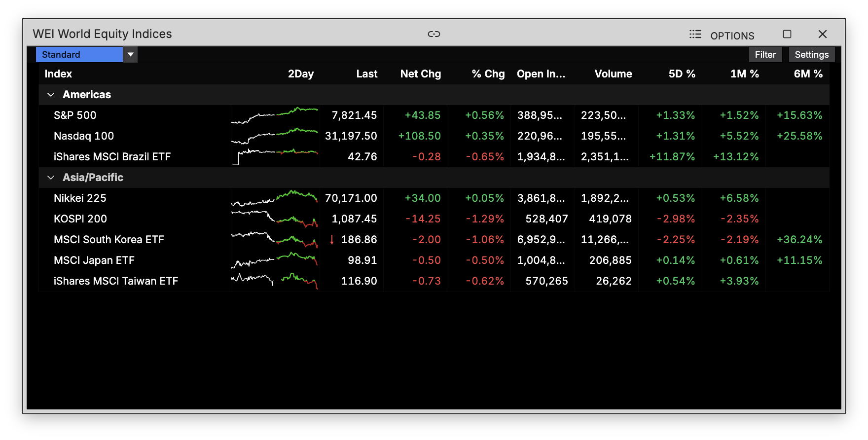The height and width of the screenshot is (440, 868).
Task: Click the 570,265 open interest cell
Action: coord(547,281)
